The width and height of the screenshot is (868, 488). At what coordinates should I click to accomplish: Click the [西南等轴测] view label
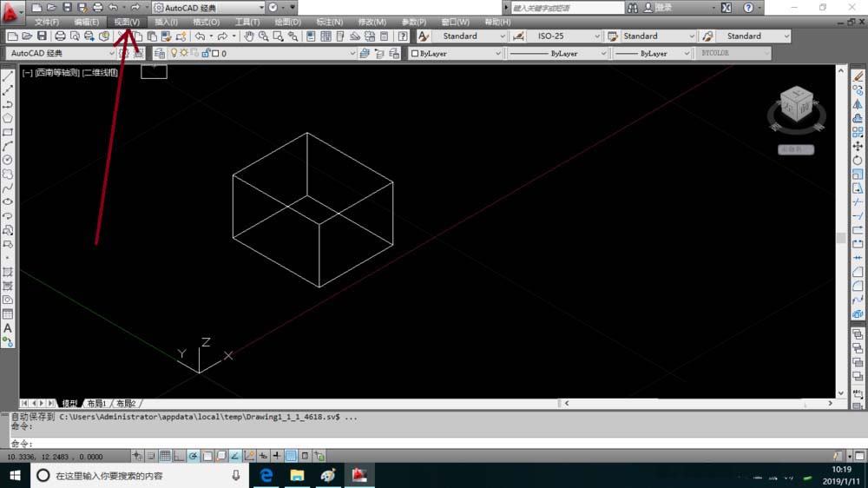[57, 73]
